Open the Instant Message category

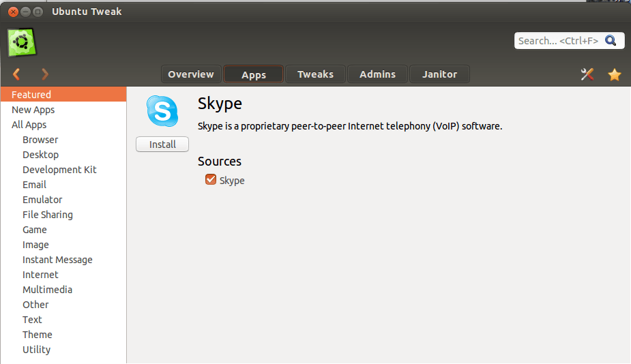(x=63, y=260)
